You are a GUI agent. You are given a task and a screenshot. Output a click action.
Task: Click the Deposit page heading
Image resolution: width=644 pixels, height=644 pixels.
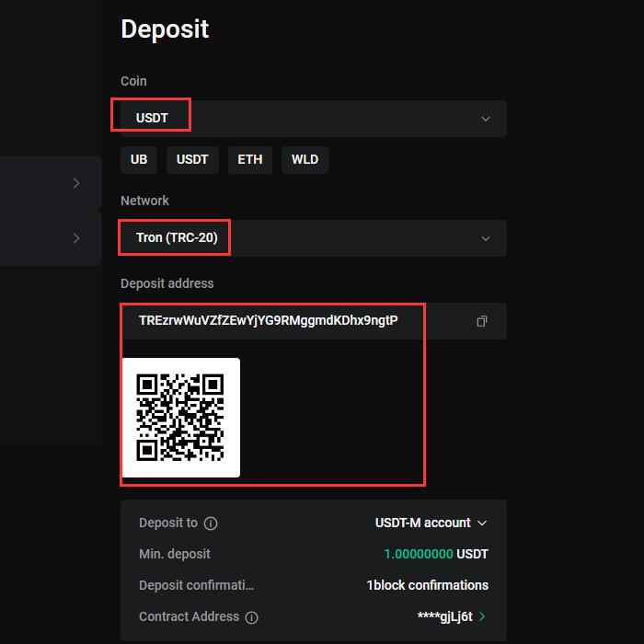[165, 29]
